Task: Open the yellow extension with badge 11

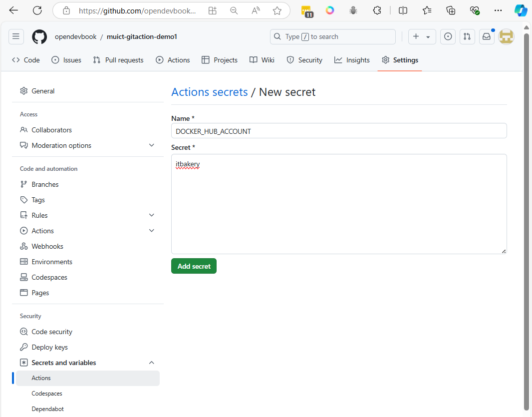Action: [x=307, y=11]
